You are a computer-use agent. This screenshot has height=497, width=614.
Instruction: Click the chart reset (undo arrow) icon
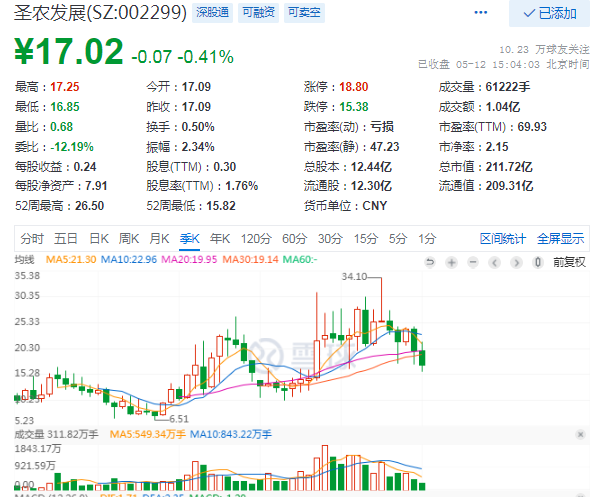(430, 262)
